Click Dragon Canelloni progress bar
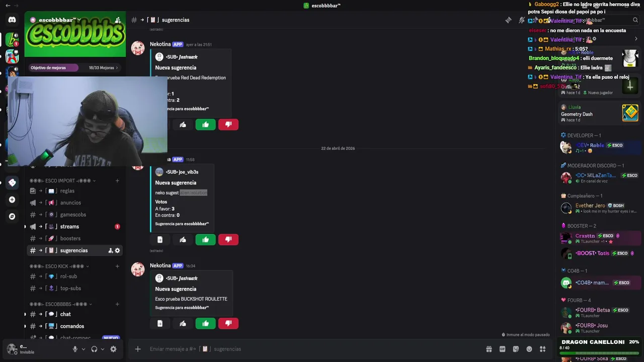This screenshot has height=362, width=644. click(x=599, y=353)
